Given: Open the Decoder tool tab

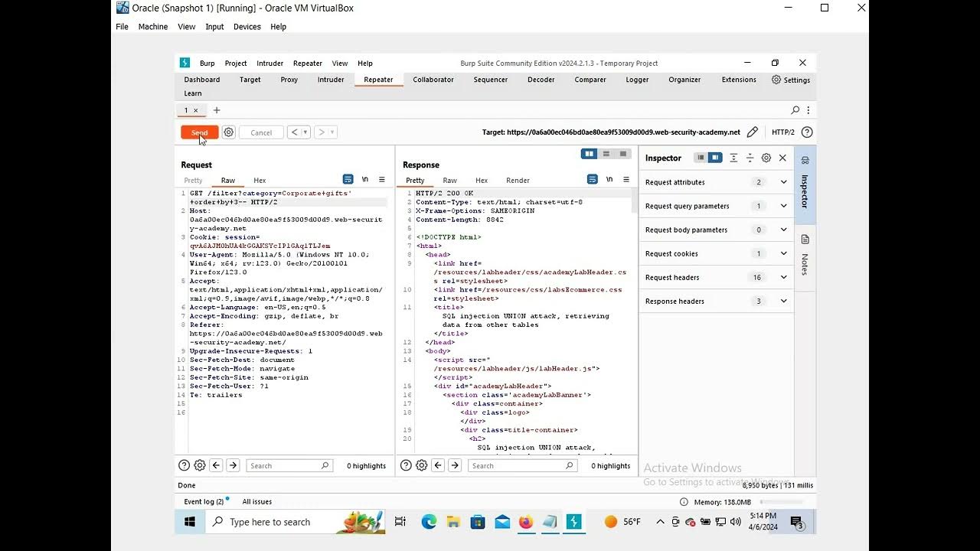Looking at the screenshot, I should pyautogui.click(x=541, y=80).
